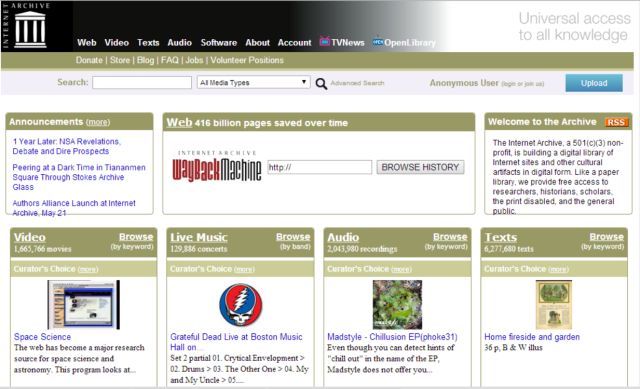Open the Audio navigation menu item

(180, 42)
